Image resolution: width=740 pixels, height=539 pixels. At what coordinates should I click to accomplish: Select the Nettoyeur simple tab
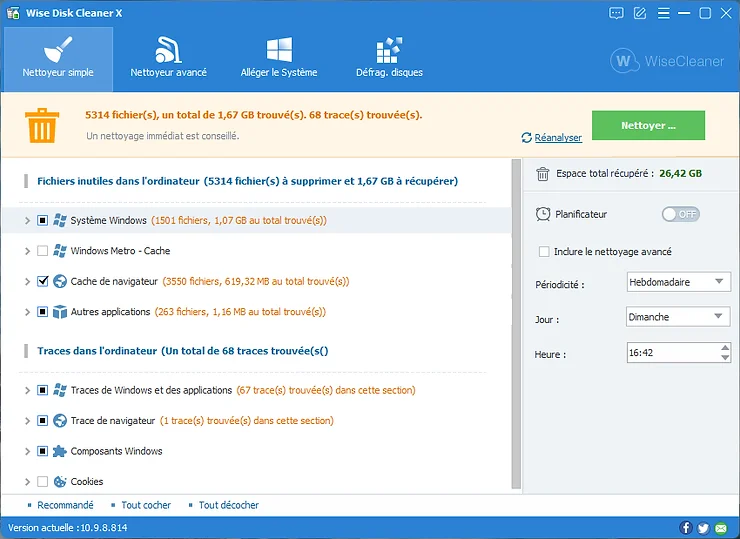pyautogui.click(x=58, y=59)
